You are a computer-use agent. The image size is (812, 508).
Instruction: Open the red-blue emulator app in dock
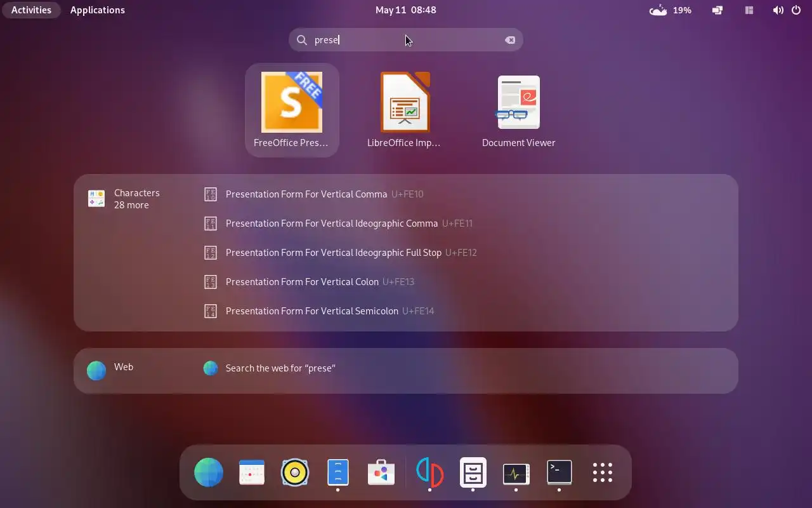(430, 472)
